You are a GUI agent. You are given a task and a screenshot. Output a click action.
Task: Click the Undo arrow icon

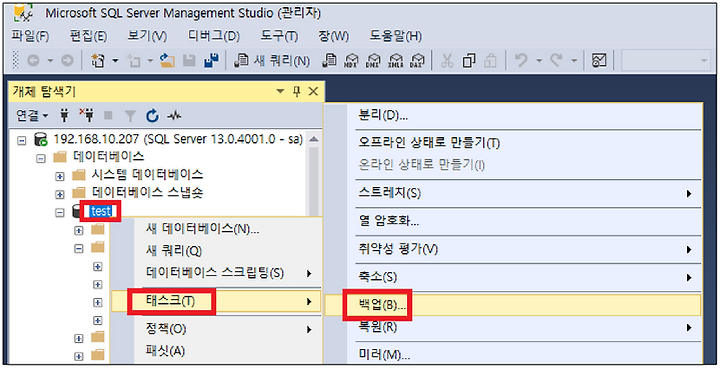coord(521,60)
